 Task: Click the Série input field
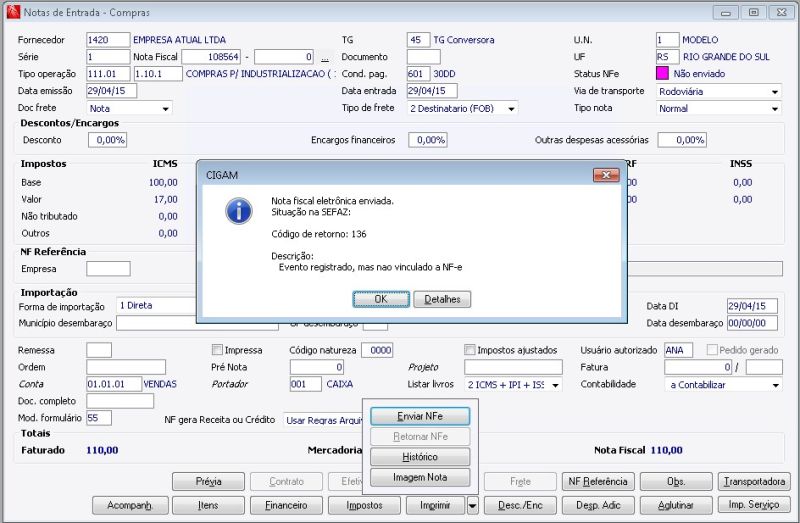point(108,57)
